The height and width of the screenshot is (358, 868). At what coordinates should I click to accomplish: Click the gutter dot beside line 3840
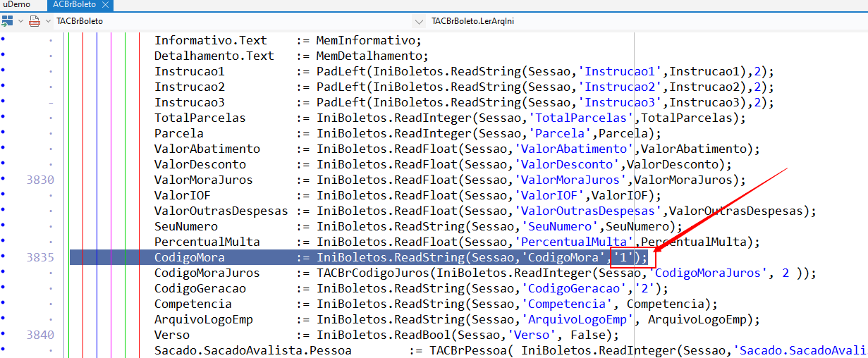(x=3, y=335)
